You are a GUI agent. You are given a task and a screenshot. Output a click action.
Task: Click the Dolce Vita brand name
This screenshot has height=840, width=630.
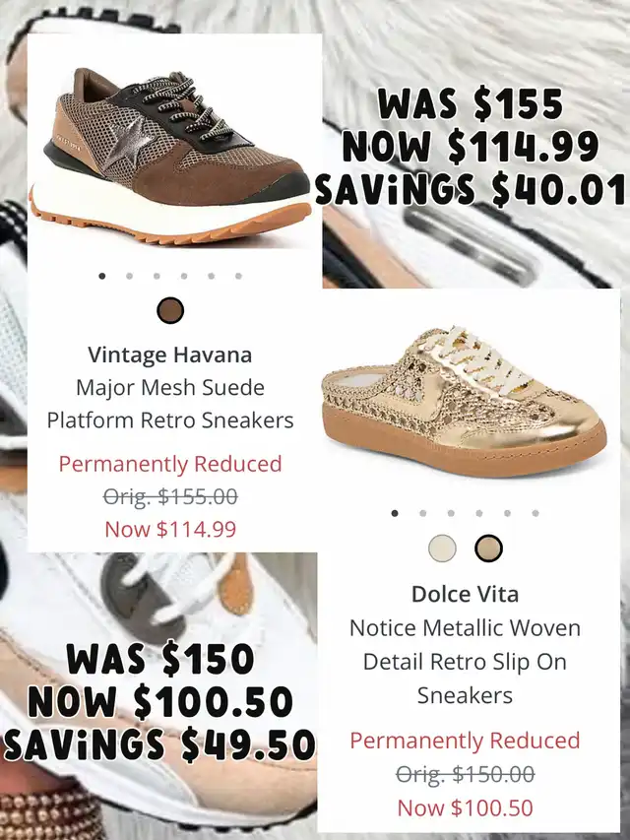(465, 594)
